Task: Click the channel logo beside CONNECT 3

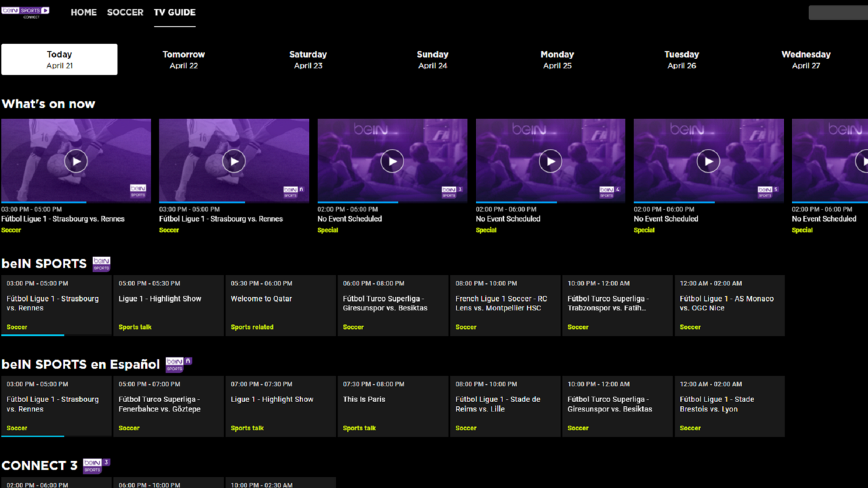Action: pyautogui.click(x=96, y=465)
